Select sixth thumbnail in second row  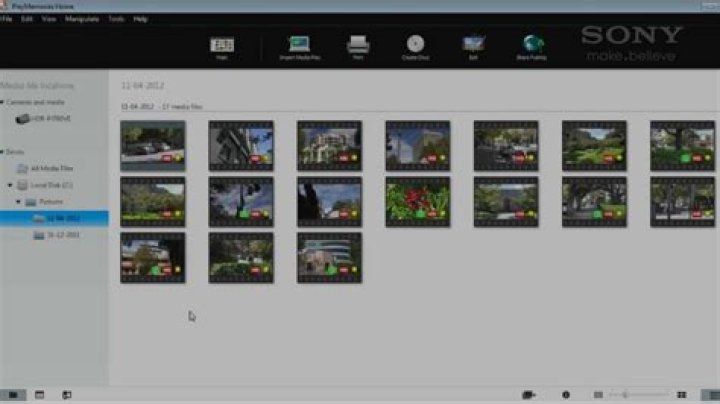[x=594, y=202]
